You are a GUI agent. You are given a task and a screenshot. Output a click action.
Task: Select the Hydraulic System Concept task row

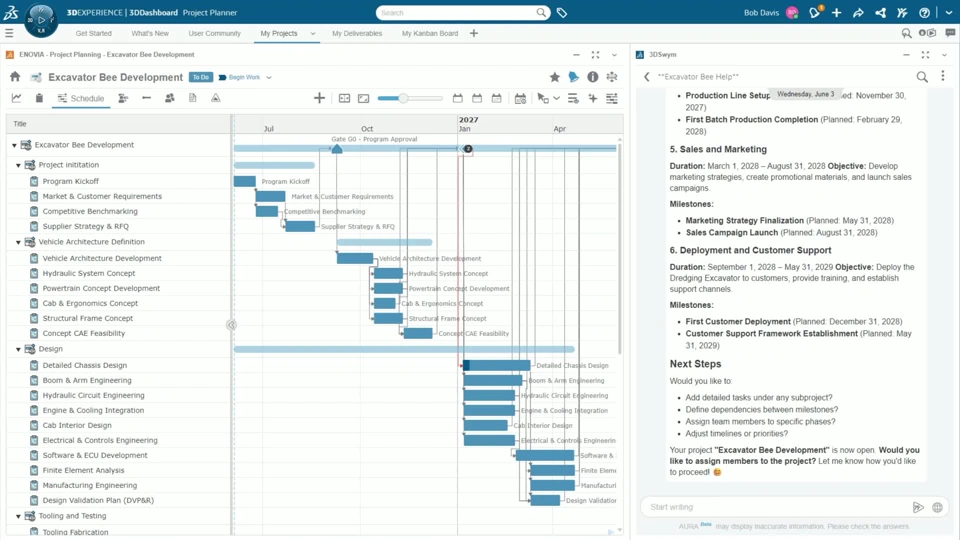pos(119,274)
